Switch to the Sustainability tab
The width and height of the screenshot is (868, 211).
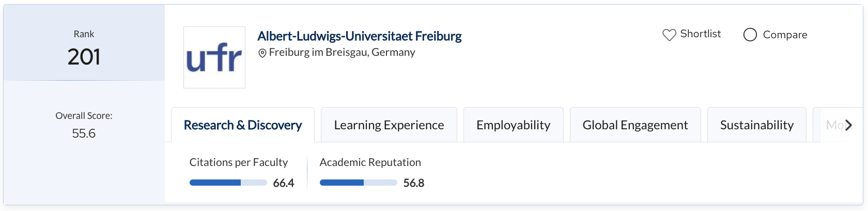click(x=757, y=125)
